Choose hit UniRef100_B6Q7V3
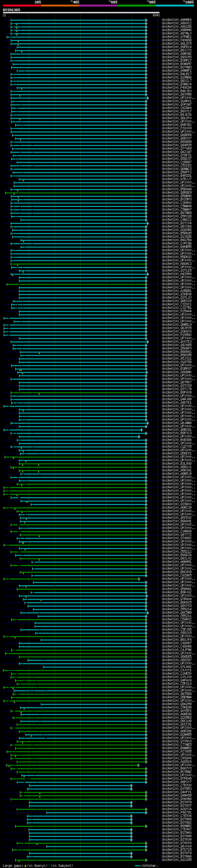 click(x=177, y=768)
